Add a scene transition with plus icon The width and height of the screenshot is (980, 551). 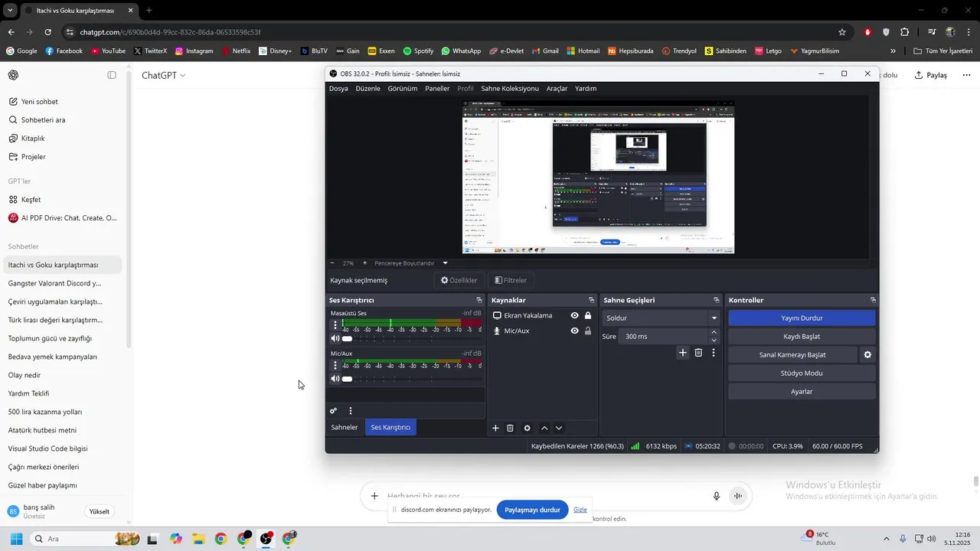(683, 353)
